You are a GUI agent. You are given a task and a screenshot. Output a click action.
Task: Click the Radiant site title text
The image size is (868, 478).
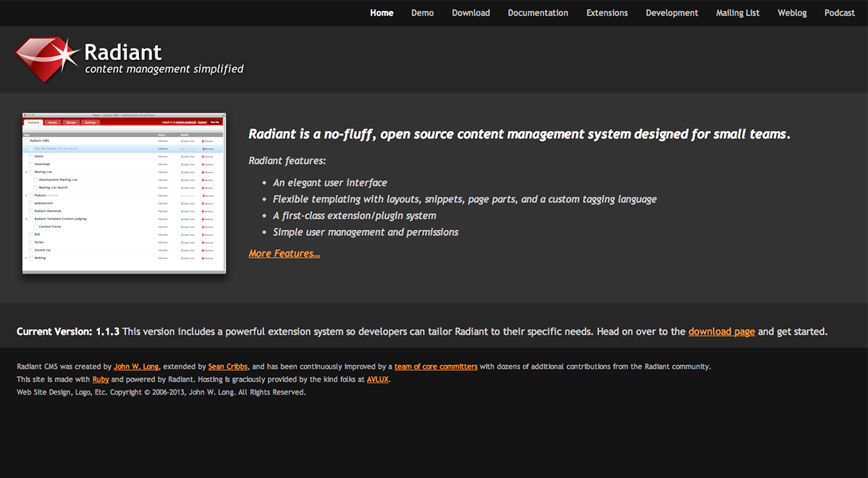point(123,53)
